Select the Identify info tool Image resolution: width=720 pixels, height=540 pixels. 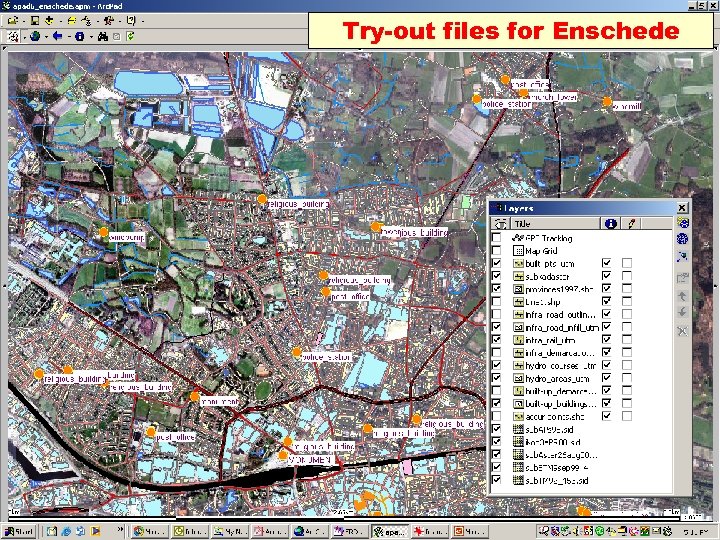pos(79,36)
